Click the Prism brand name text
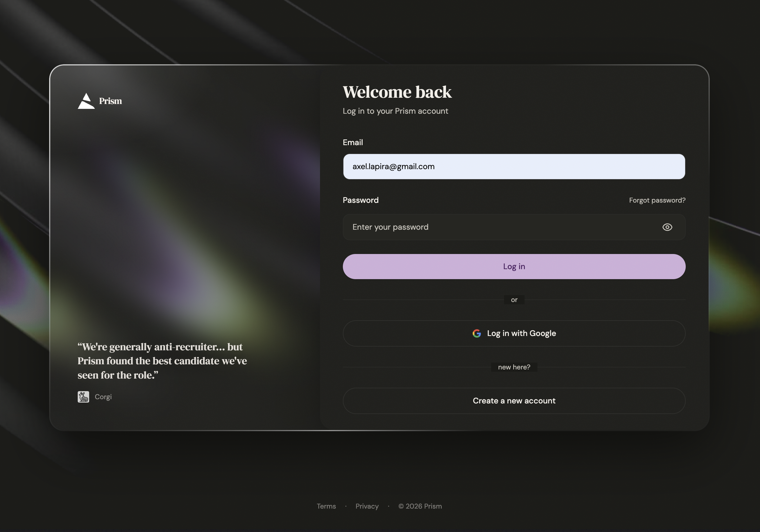 click(x=111, y=101)
